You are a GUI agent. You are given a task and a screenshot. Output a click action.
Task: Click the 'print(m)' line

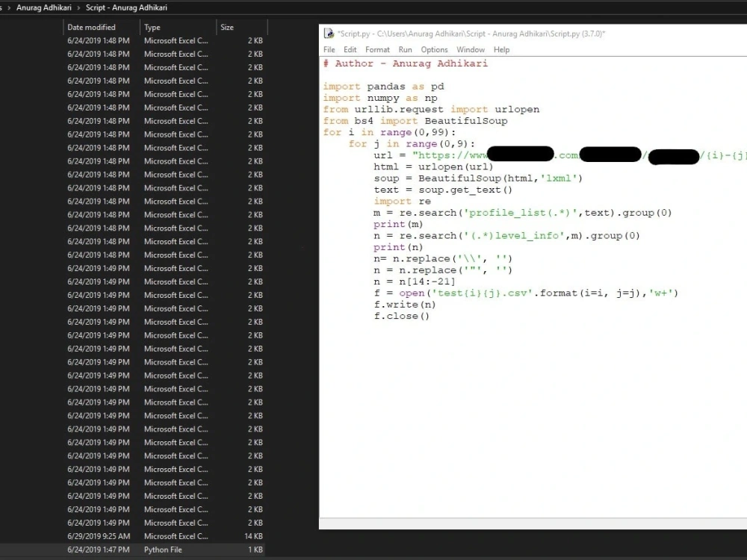tap(398, 224)
